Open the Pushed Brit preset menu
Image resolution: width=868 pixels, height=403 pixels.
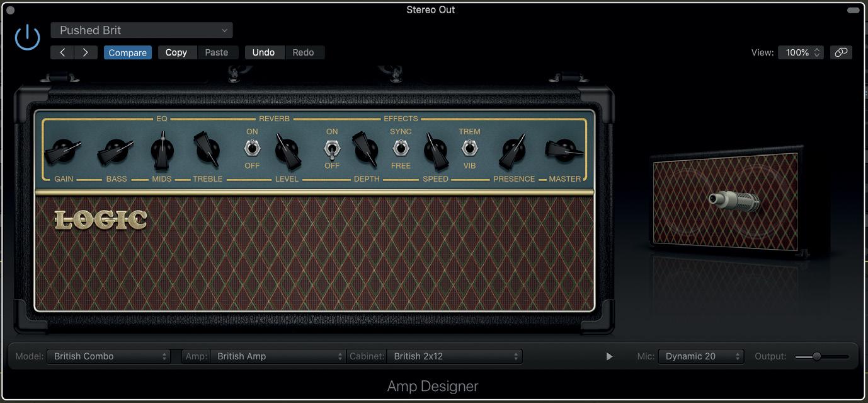pos(142,30)
